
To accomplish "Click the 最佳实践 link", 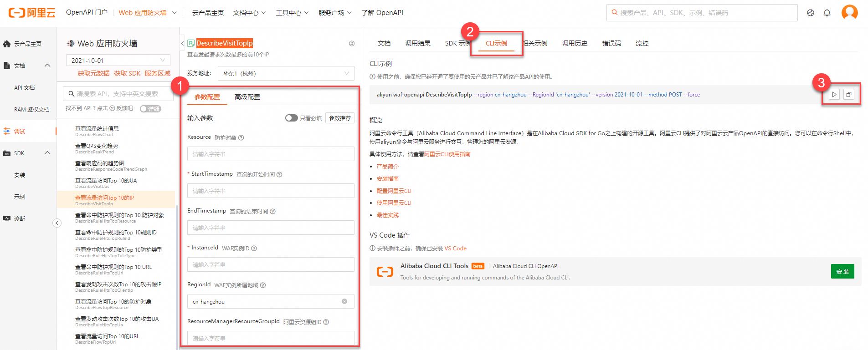I will (x=387, y=215).
